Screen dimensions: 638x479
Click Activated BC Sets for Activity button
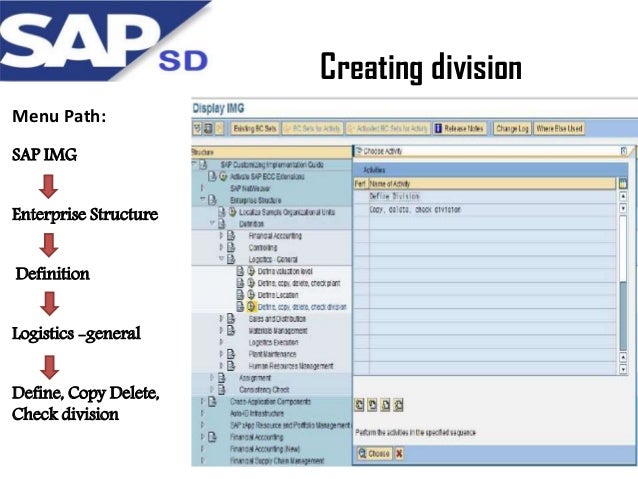388,129
